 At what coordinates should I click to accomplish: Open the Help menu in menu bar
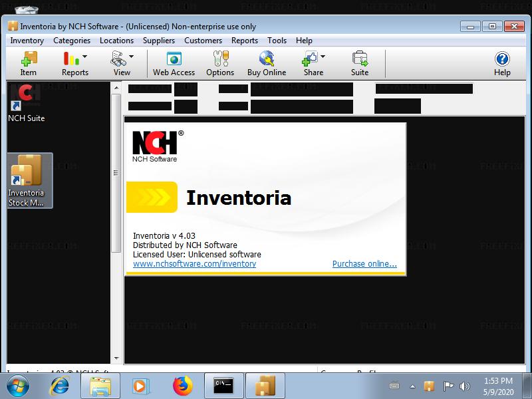(x=304, y=41)
